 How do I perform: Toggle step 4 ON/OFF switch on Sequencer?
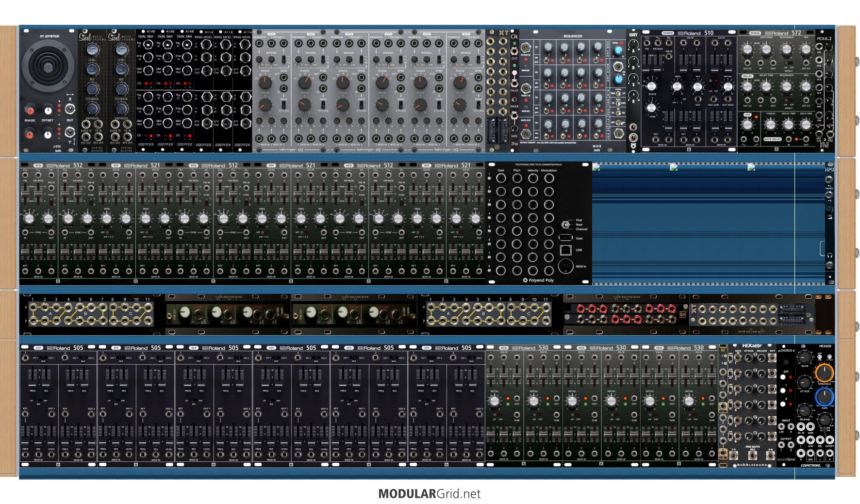click(595, 60)
